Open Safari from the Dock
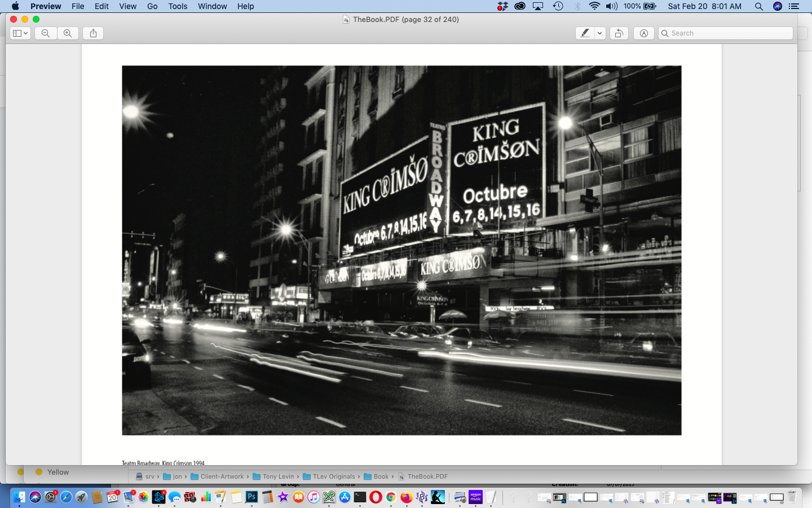Screen dimensions: 812x508 66,497
